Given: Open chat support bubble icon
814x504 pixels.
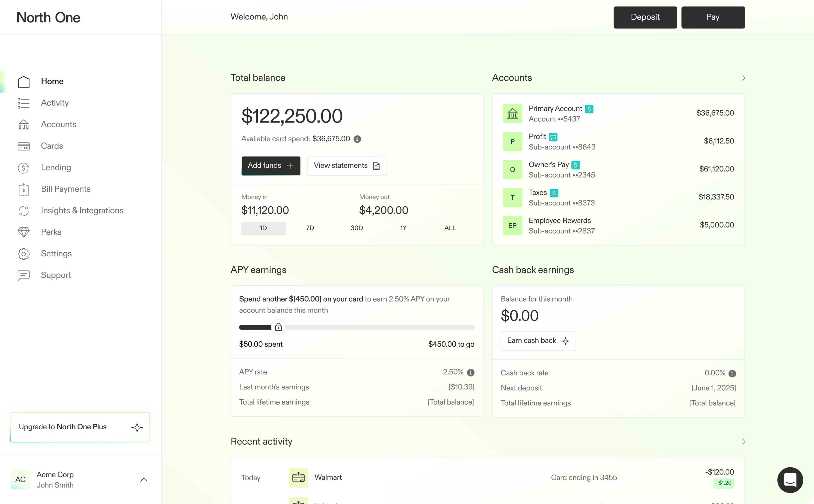Looking at the screenshot, I should [790, 480].
